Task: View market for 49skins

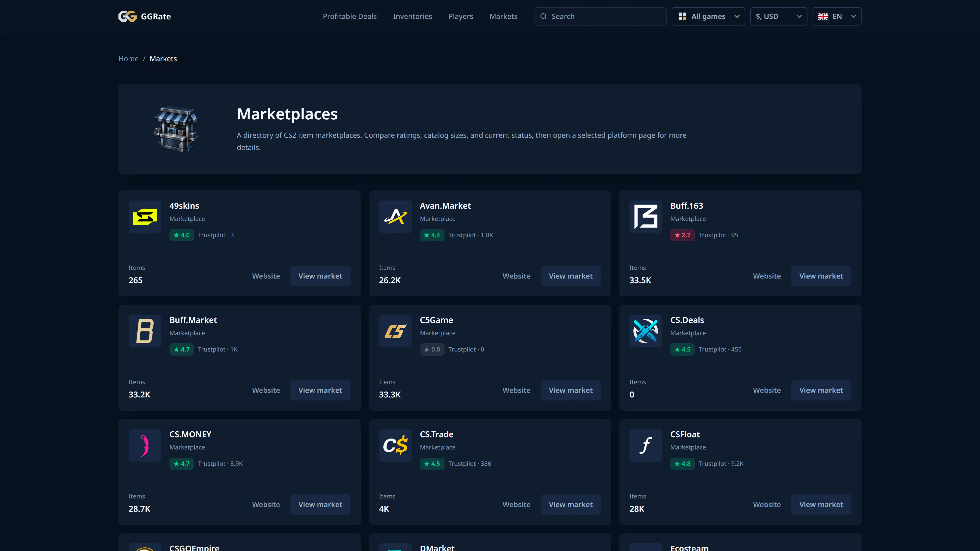Action: (x=320, y=276)
